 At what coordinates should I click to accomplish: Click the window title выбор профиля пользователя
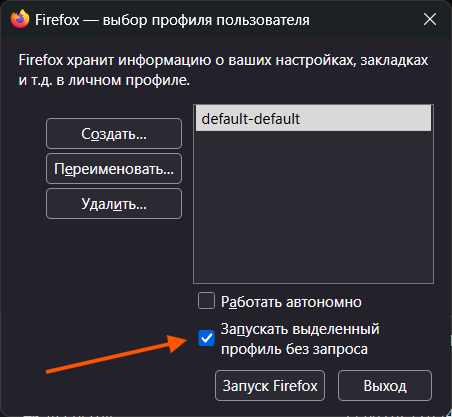206,20
